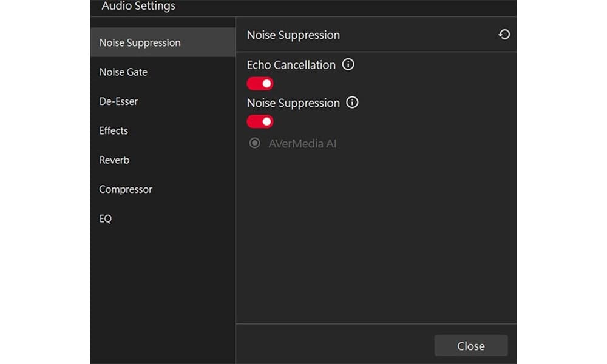Screen dimensions: 607x364
Task: Open the Compressor configuration
Action: tap(126, 189)
